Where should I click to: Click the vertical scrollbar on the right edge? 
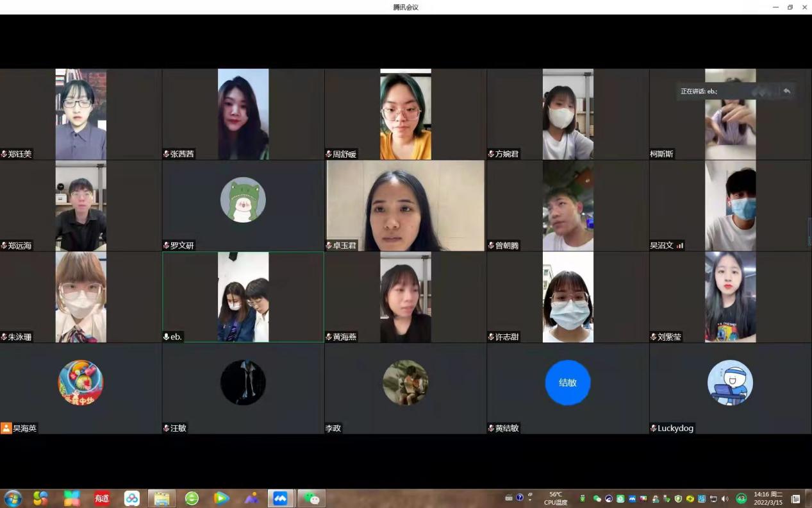pos(809,231)
